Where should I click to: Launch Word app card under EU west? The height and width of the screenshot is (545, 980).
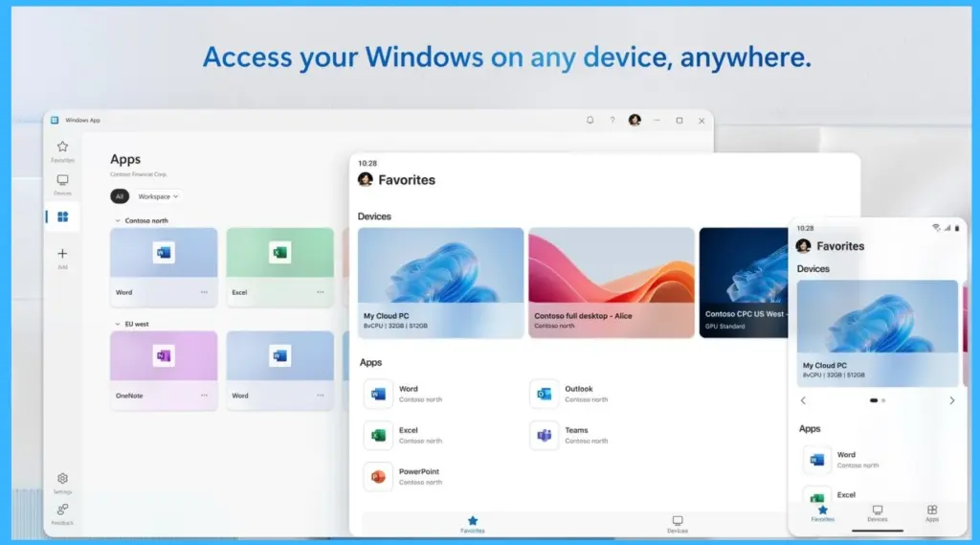click(280, 371)
